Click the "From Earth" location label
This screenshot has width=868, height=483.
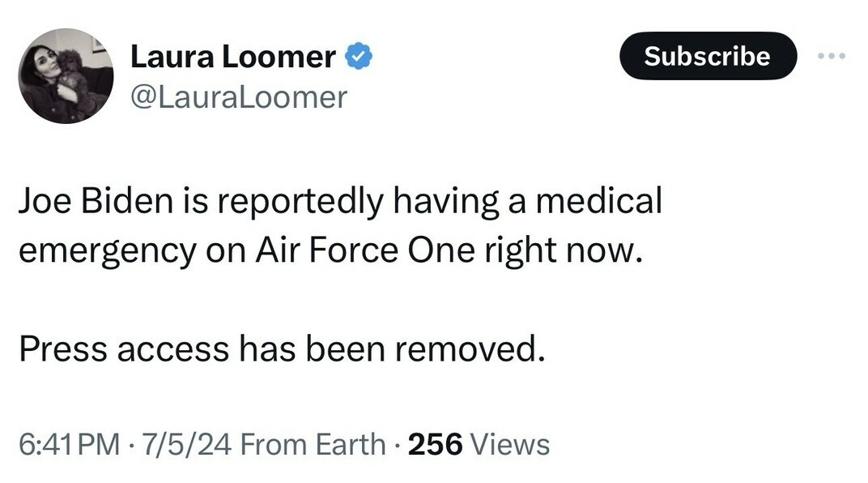coord(313,444)
